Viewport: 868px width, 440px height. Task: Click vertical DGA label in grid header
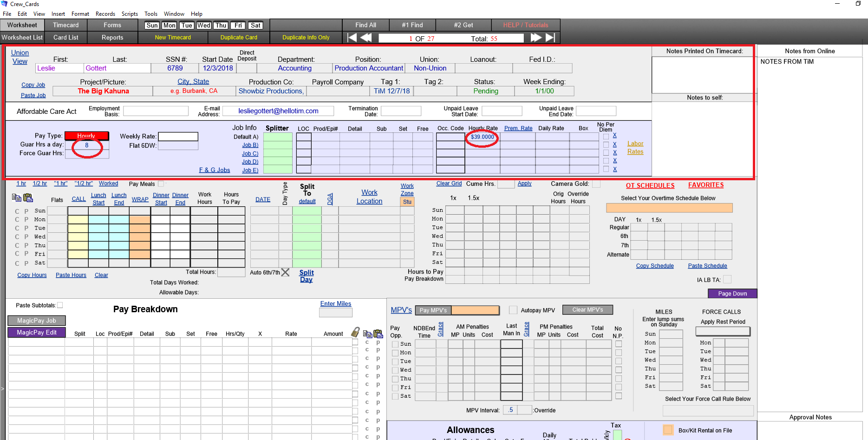330,199
